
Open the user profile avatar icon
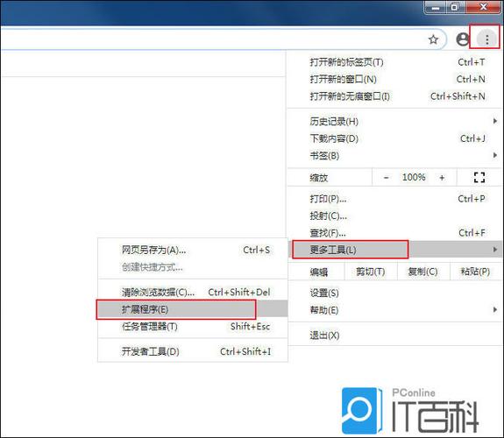click(x=463, y=39)
